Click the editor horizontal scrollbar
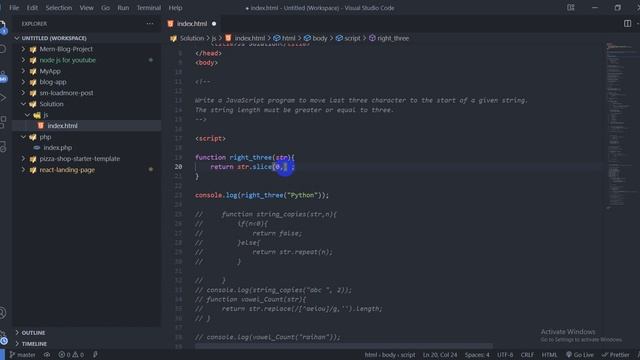Screen dimensions: 640x360 pyautogui.click(x=343, y=346)
